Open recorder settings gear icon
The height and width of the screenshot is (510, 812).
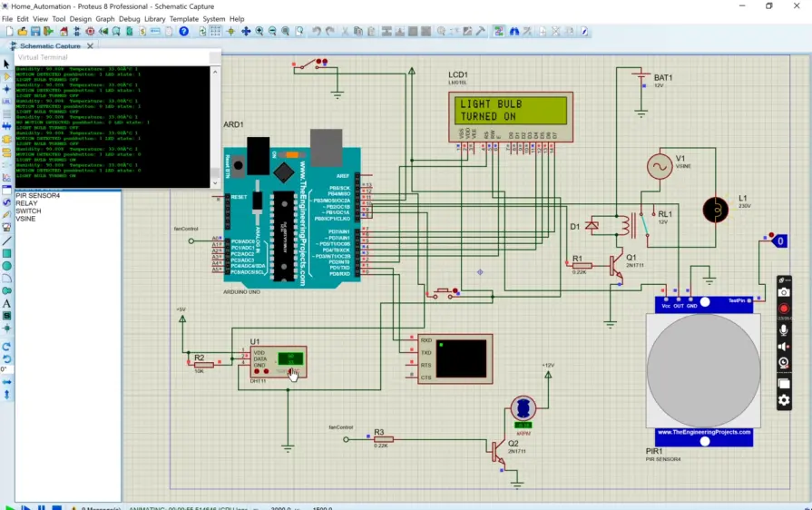point(784,400)
